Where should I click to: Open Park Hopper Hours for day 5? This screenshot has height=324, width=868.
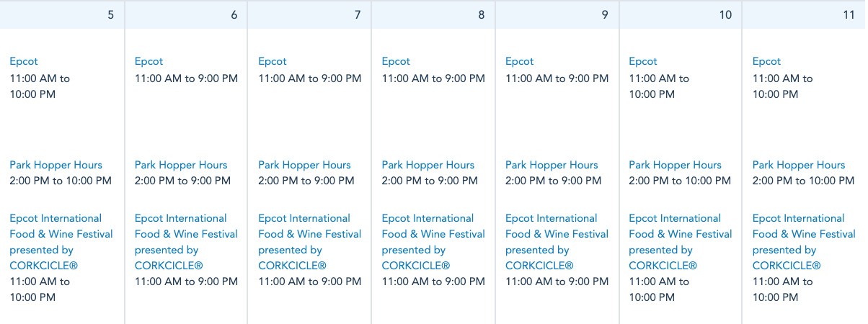[56, 166]
